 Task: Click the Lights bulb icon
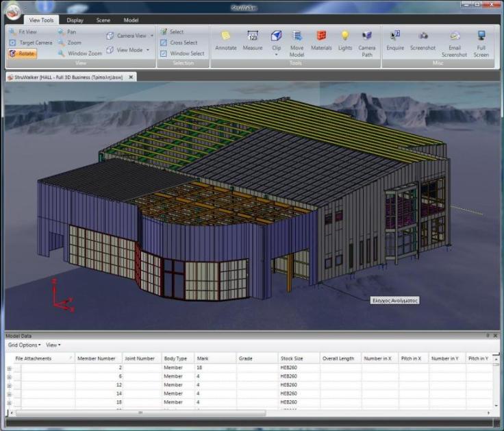pos(345,36)
